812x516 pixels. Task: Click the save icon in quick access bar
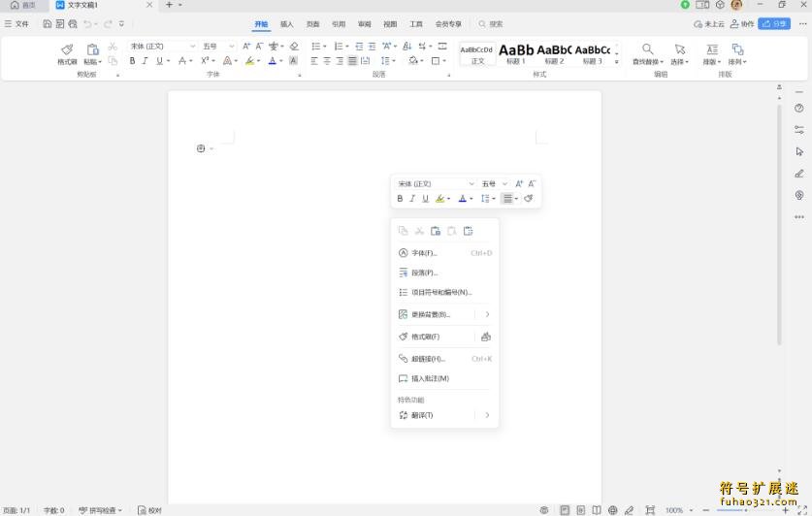[x=48, y=24]
